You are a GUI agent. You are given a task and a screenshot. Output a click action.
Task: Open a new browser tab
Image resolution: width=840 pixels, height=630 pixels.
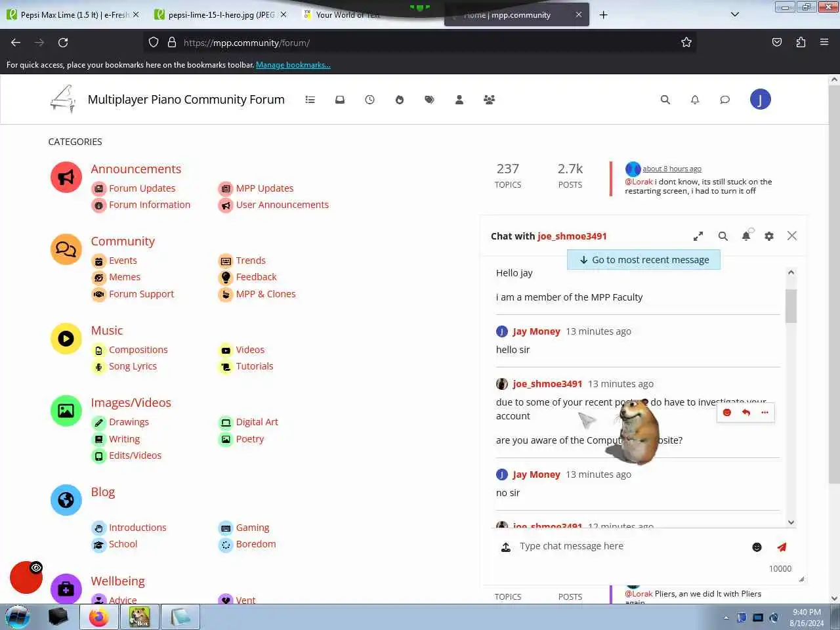point(603,14)
